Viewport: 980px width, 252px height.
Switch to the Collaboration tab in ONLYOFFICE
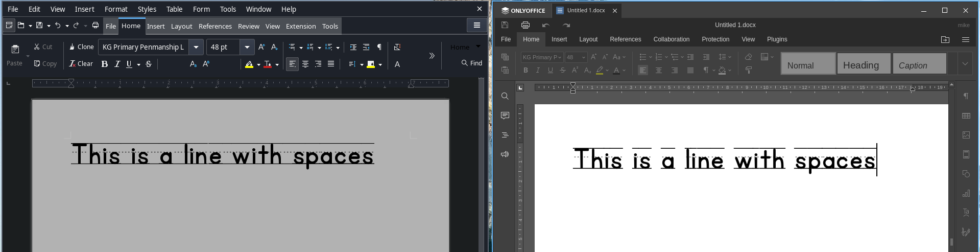(672, 39)
